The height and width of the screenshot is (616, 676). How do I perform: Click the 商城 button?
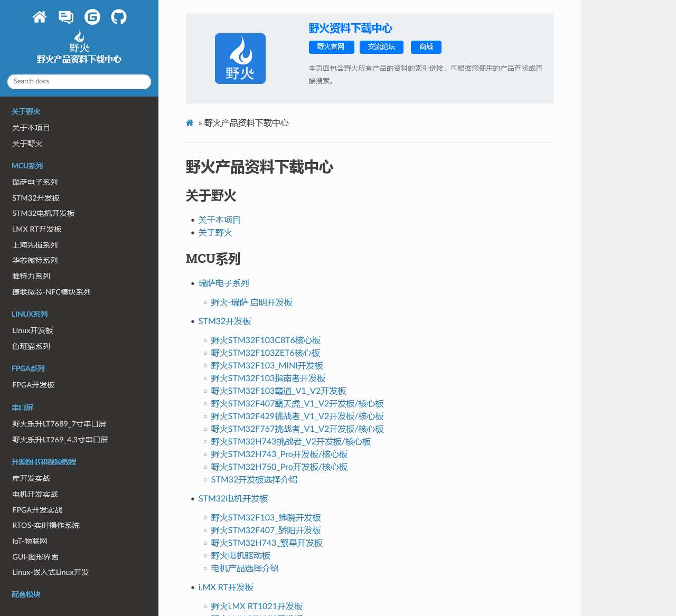[x=426, y=47]
